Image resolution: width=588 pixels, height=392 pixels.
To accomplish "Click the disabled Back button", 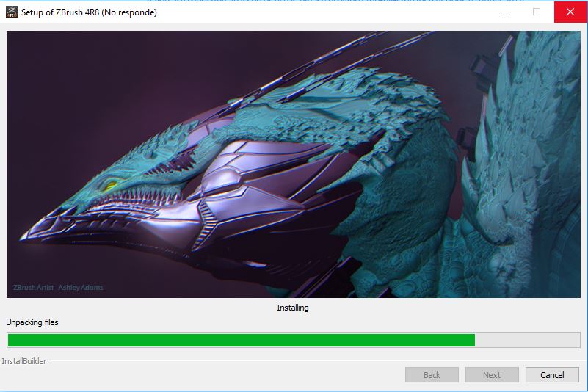I will pos(432,374).
